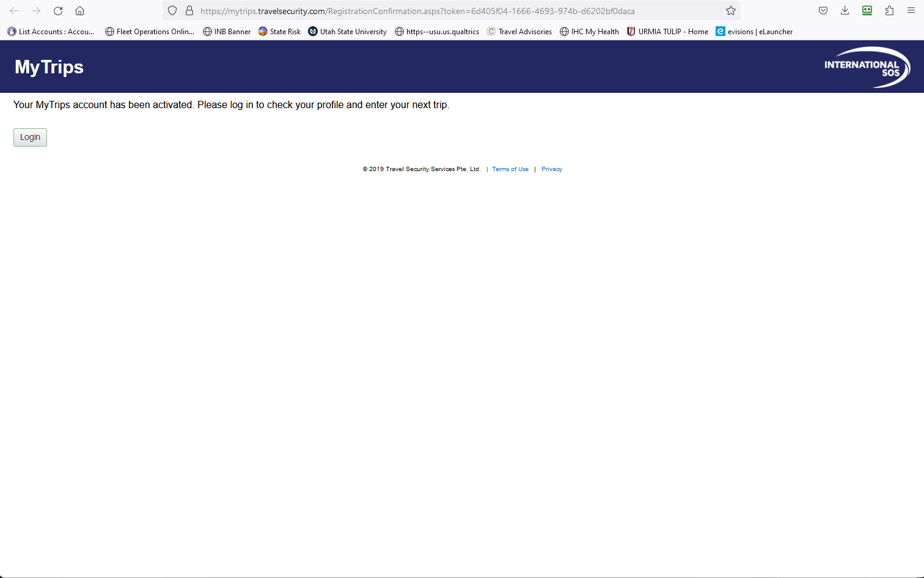This screenshot has width=924, height=578.
Task: Open the hamburger application menu
Action: tap(911, 10)
